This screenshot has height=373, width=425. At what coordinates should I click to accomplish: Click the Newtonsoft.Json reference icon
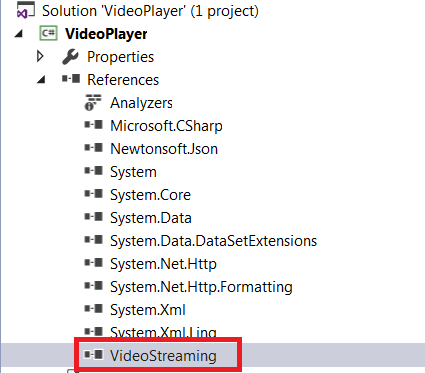(94, 148)
